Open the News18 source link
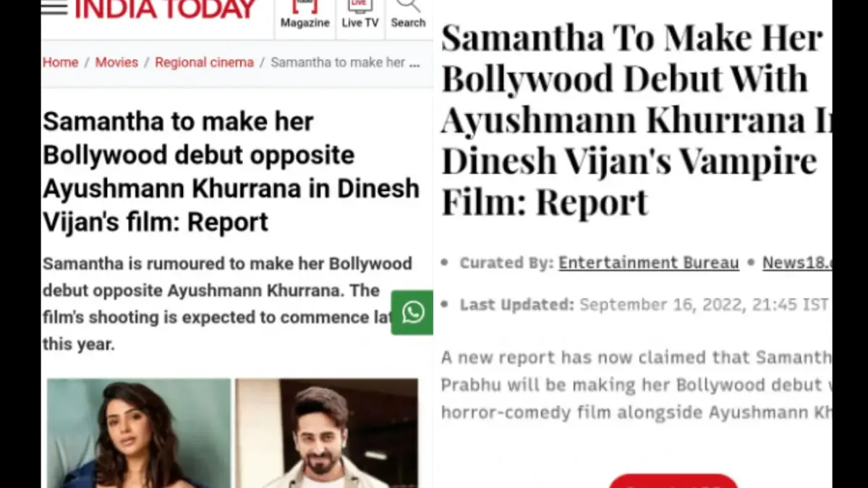Image resolution: width=868 pixels, height=488 pixels. (x=797, y=262)
